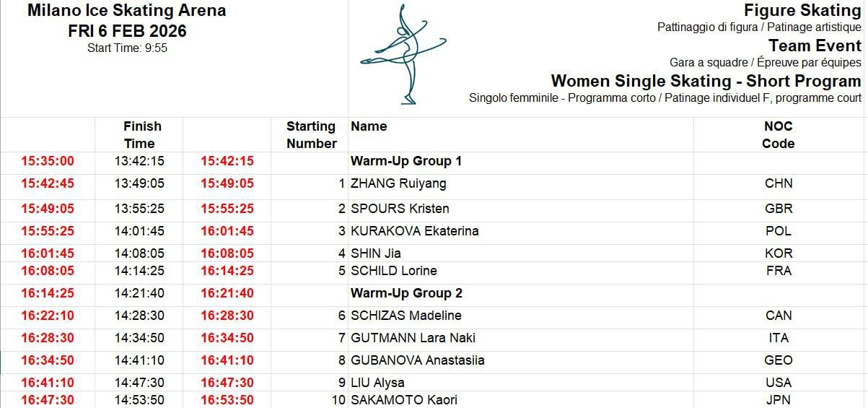868x408 pixels.
Task: Click the red 15:35:00 time cell
Action: click(x=48, y=161)
